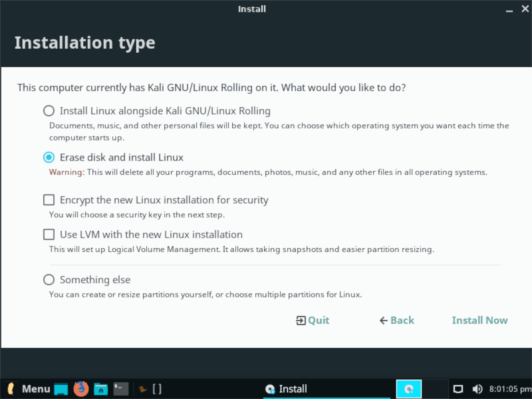Viewport: 532px width, 399px height.
Task: Launch Firefox from the taskbar
Action: point(81,389)
